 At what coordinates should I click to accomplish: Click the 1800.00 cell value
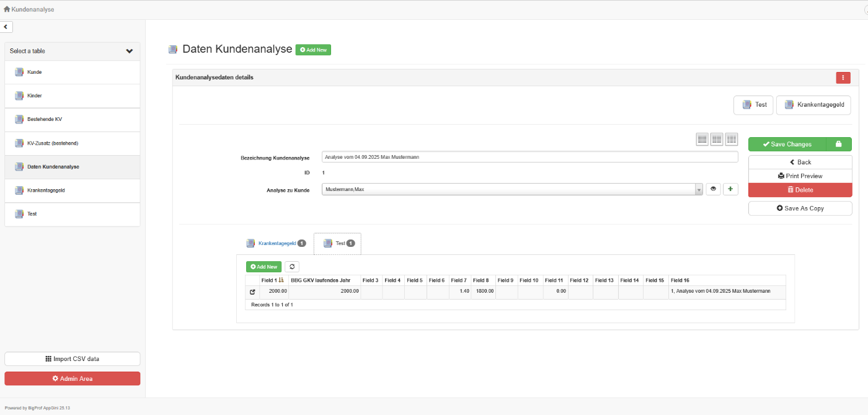pyautogui.click(x=485, y=291)
